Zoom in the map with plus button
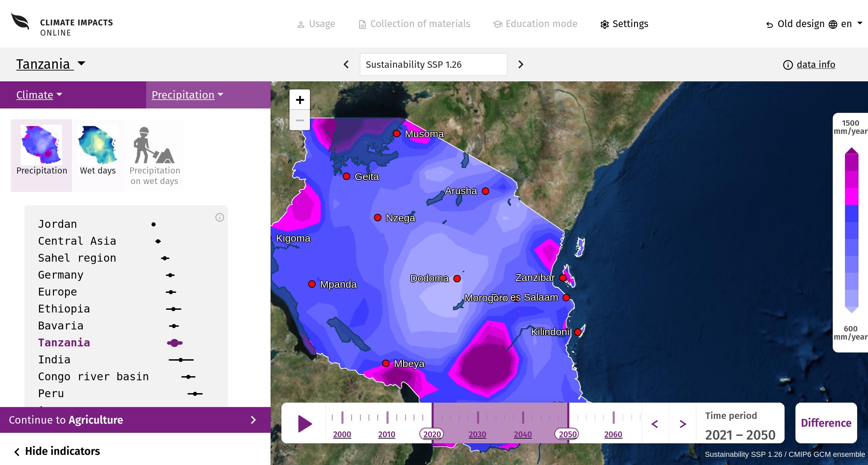Viewport: 868px width, 465px height. pos(300,100)
